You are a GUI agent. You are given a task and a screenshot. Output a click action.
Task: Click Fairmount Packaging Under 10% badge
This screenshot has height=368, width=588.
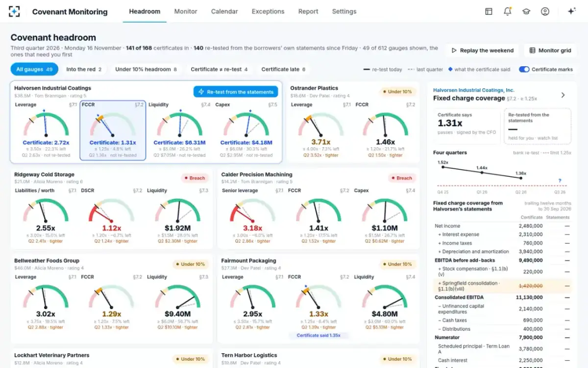tap(397, 264)
